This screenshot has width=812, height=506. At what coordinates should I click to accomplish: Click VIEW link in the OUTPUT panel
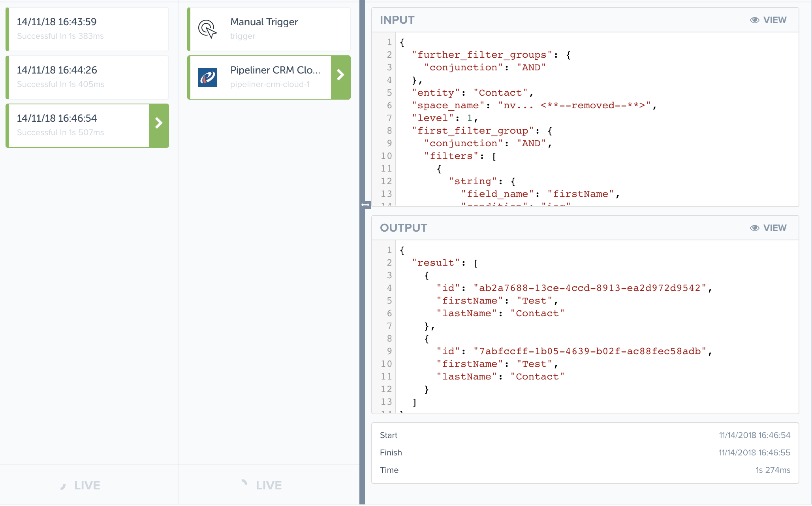(774, 228)
